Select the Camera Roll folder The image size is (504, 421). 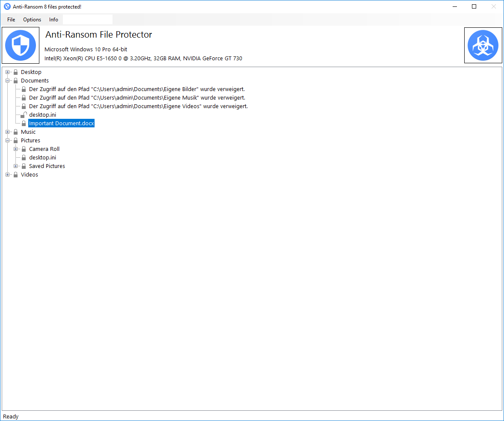click(x=44, y=149)
